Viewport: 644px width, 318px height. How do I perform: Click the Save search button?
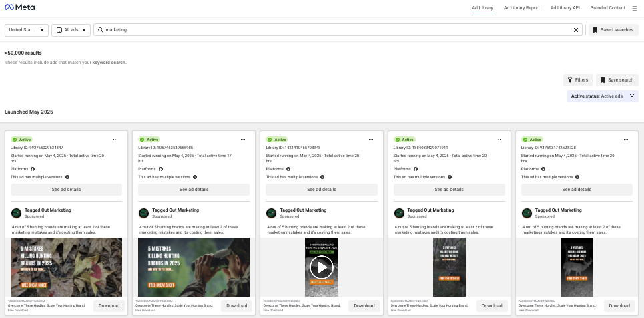(617, 80)
